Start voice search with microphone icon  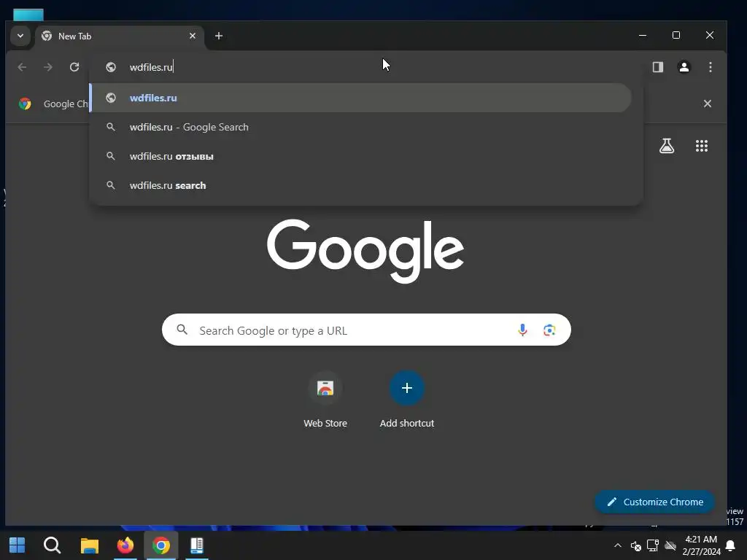pos(522,330)
